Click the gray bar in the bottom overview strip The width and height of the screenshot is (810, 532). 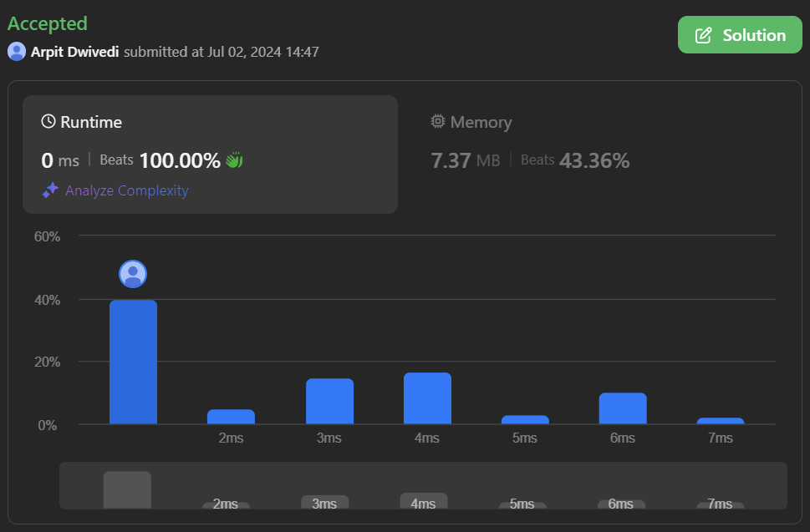[x=127, y=489]
